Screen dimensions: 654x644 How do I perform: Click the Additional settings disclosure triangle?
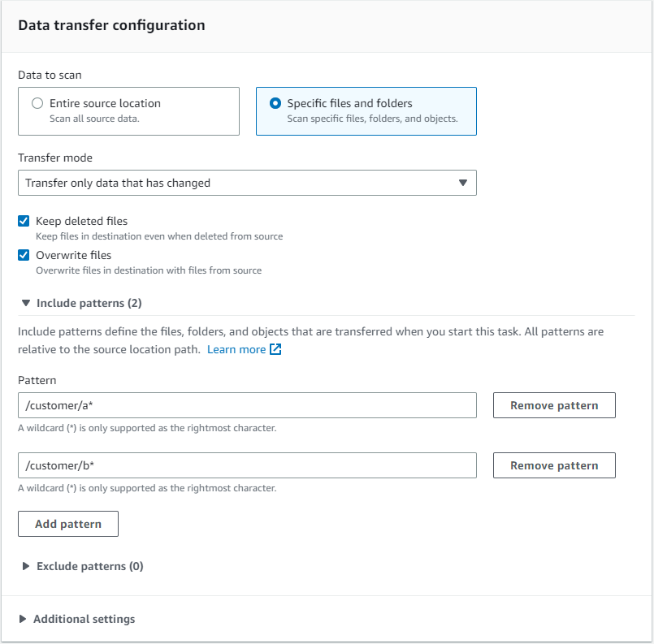pyautogui.click(x=22, y=618)
